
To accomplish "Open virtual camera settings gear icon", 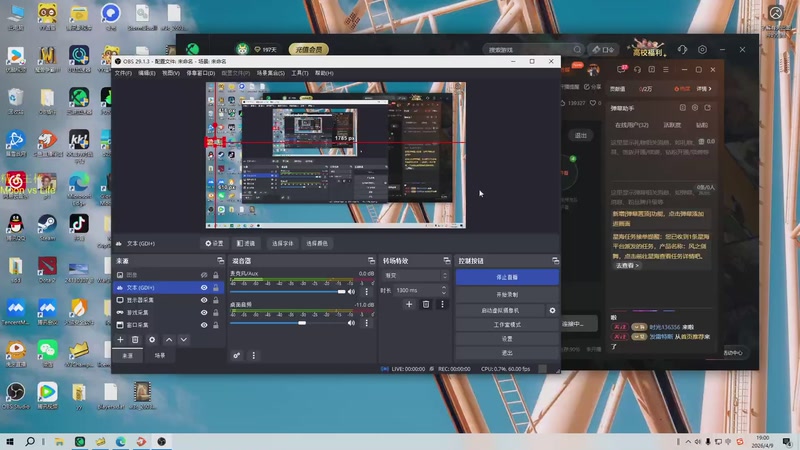I will click(x=552, y=310).
